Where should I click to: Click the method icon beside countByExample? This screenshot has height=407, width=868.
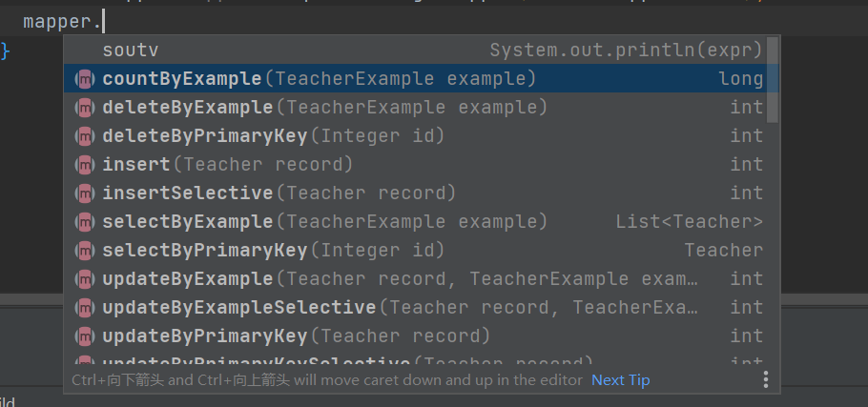pos(84,79)
